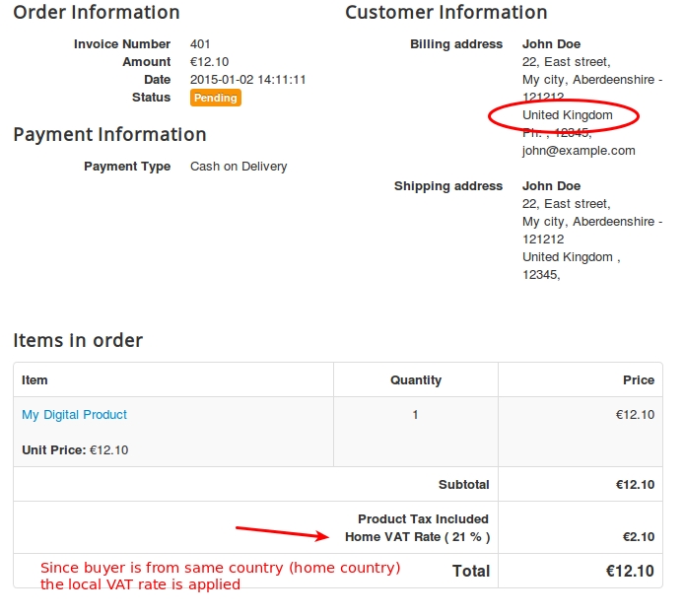Click the circled United Kingdom billing country
The image size is (684, 616).
point(567,115)
